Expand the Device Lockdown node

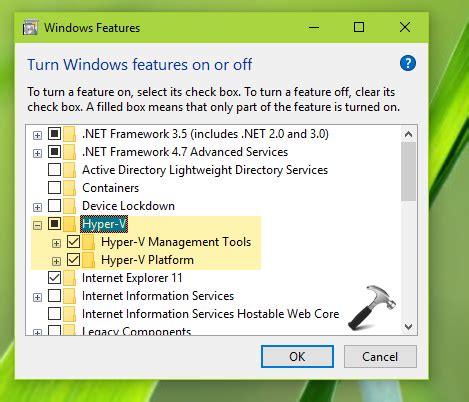37,207
